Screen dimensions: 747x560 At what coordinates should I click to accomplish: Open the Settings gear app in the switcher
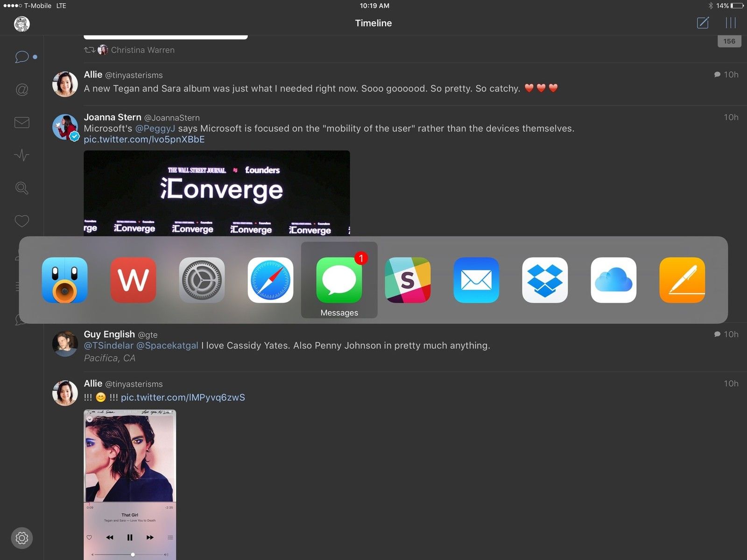click(x=202, y=280)
